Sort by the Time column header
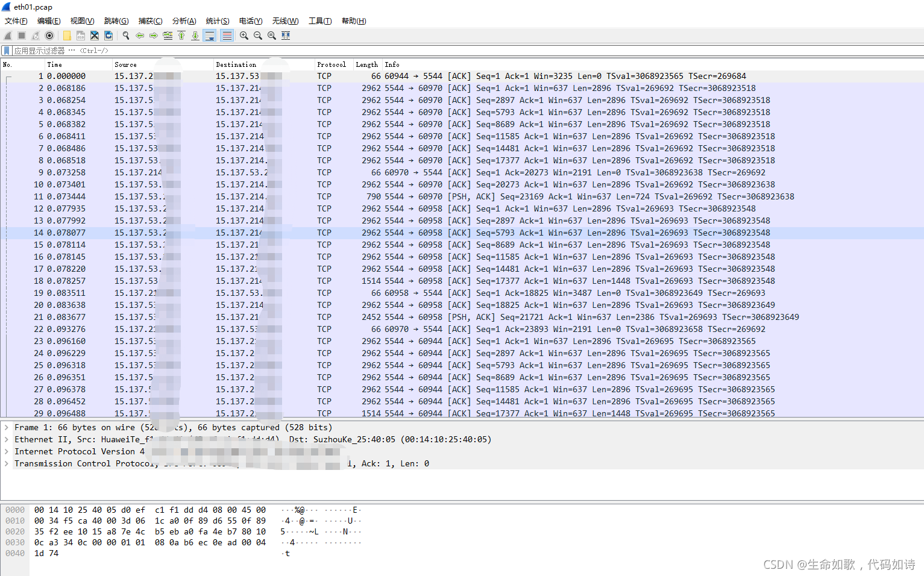 tap(79, 64)
